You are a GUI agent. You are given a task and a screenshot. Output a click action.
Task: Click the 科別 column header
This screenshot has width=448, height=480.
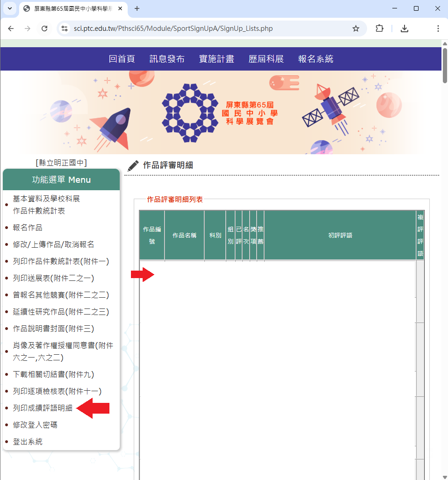pos(215,235)
